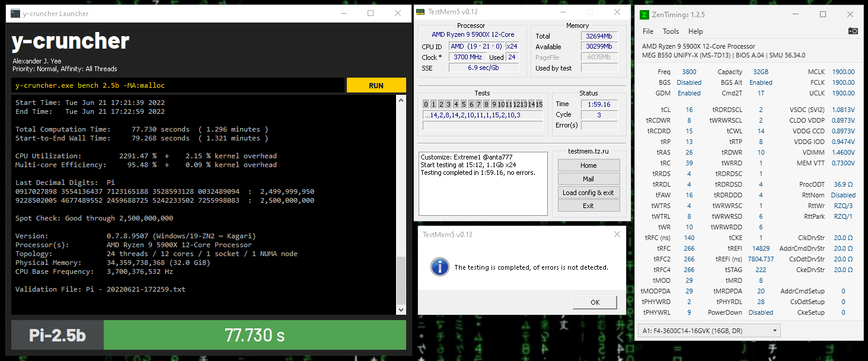Click the Clock 3700 MHz field
This screenshot has width=868, height=361.
pos(468,57)
